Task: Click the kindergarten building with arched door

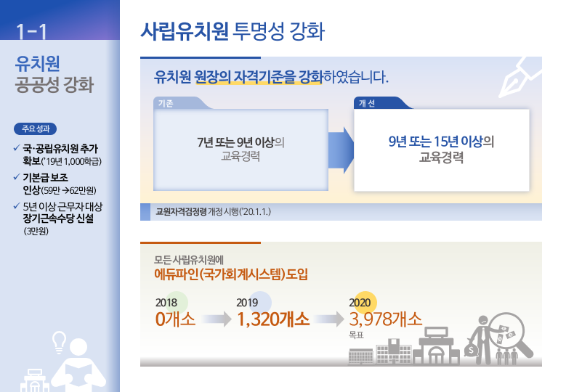Action: [437, 346]
